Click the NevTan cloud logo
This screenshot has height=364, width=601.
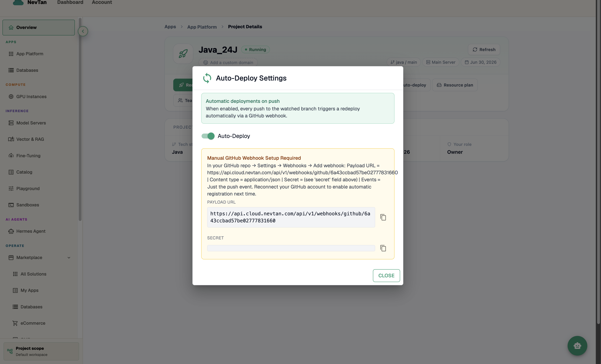[x=18, y=2]
